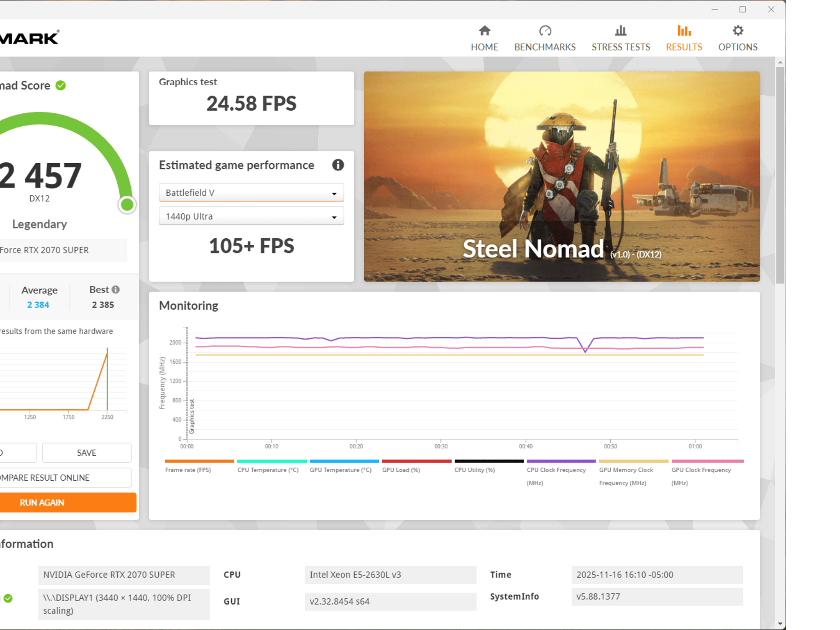Click the Intel Xeon E5-2630L v3 CPU field

[390, 575]
